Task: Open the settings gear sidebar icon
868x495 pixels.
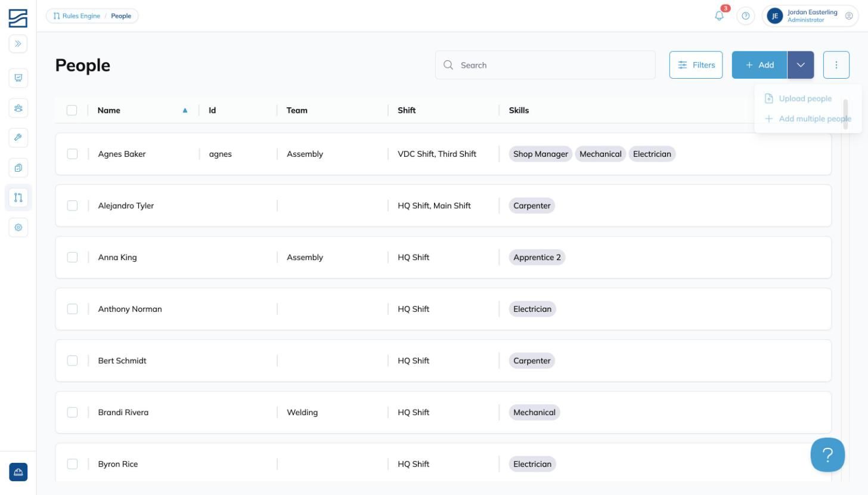Action: [18, 227]
